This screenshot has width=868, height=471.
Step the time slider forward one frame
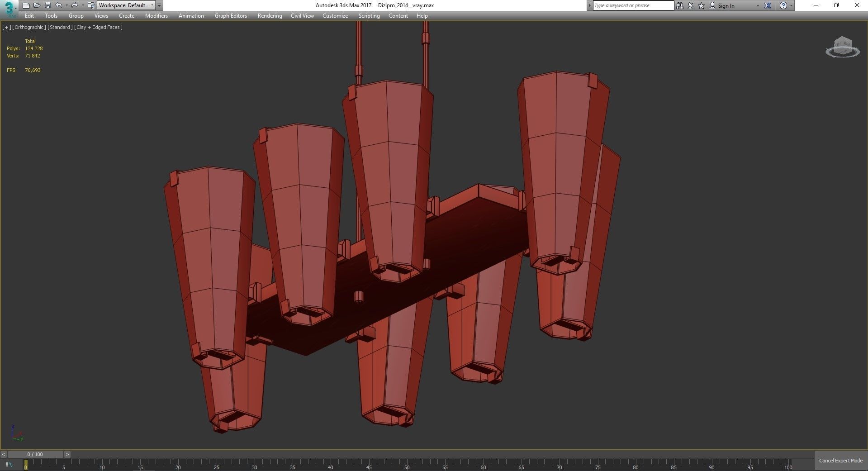(x=67, y=454)
